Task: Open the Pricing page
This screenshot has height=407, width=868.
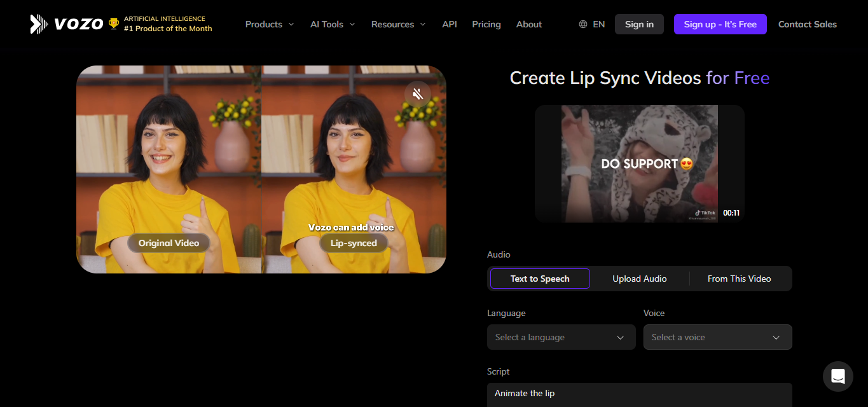Action: [x=486, y=24]
